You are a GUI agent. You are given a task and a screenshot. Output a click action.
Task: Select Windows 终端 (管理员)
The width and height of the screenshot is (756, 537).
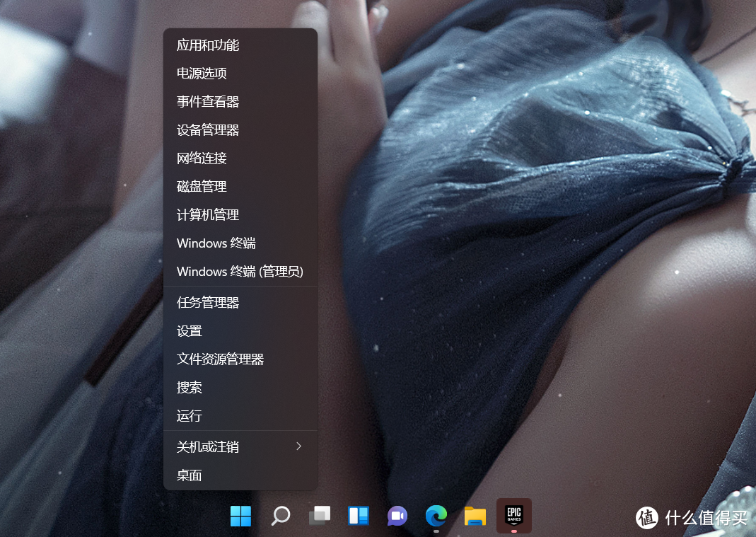pyautogui.click(x=240, y=271)
